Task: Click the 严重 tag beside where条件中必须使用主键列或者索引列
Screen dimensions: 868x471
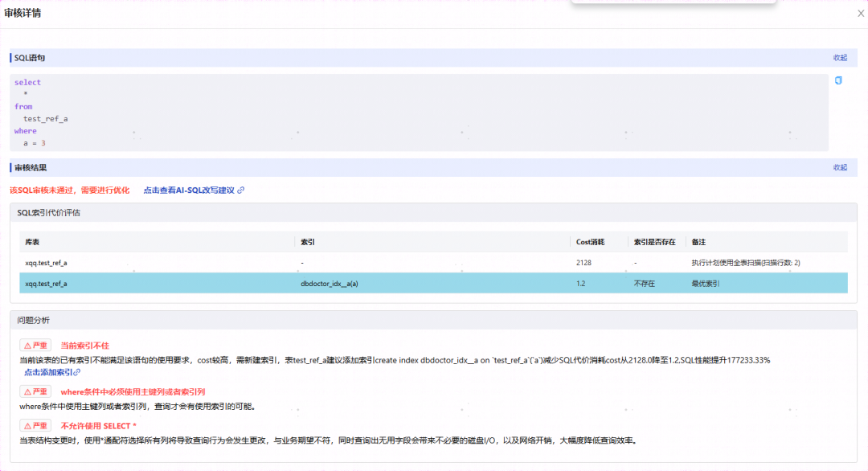Action: coord(35,392)
